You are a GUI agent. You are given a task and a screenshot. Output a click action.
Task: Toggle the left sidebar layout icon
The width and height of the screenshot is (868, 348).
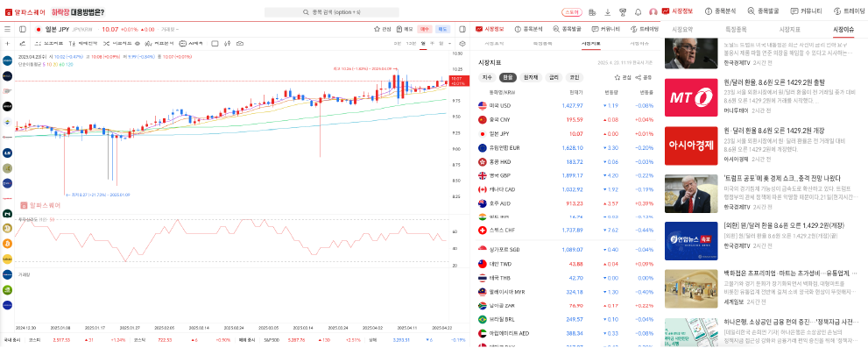(x=22, y=30)
